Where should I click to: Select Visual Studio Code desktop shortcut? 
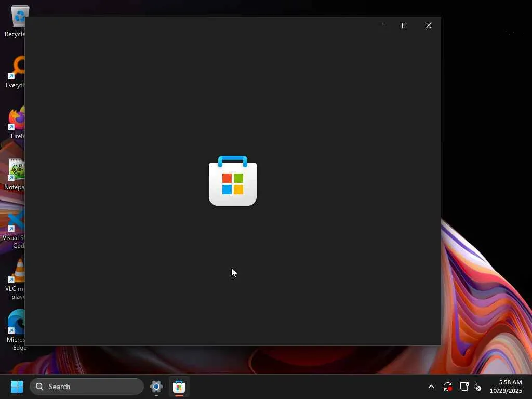[x=14, y=229]
